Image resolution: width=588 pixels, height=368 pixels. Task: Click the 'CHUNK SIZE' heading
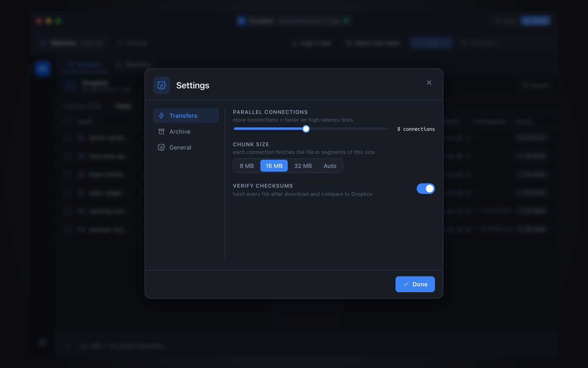tap(251, 144)
